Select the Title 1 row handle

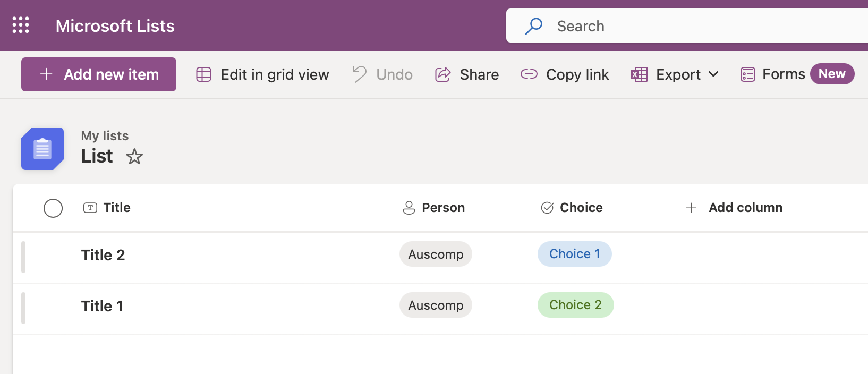(x=23, y=308)
